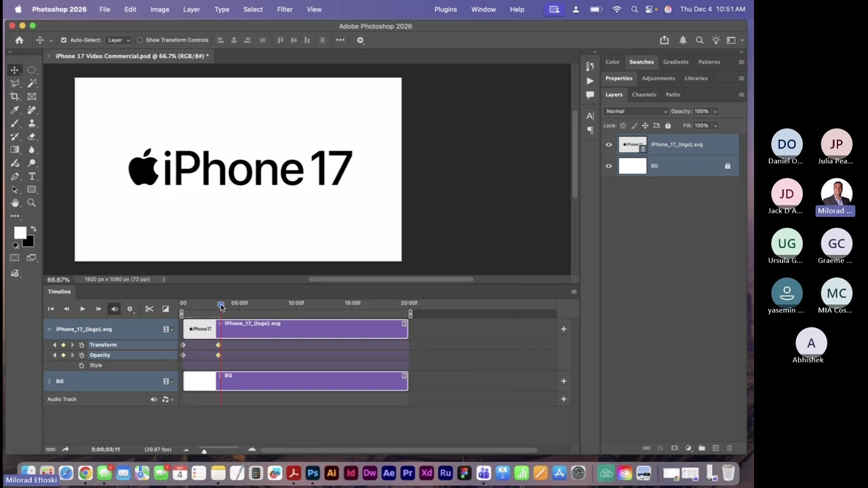The image size is (868, 488).
Task: Select the Elliptical Marquee tool
Action: [x=32, y=70]
